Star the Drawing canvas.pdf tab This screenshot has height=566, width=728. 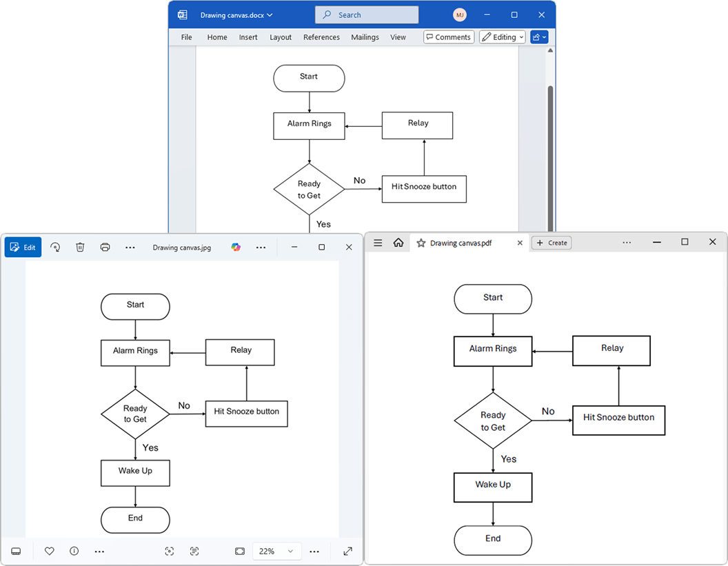pos(421,243)
